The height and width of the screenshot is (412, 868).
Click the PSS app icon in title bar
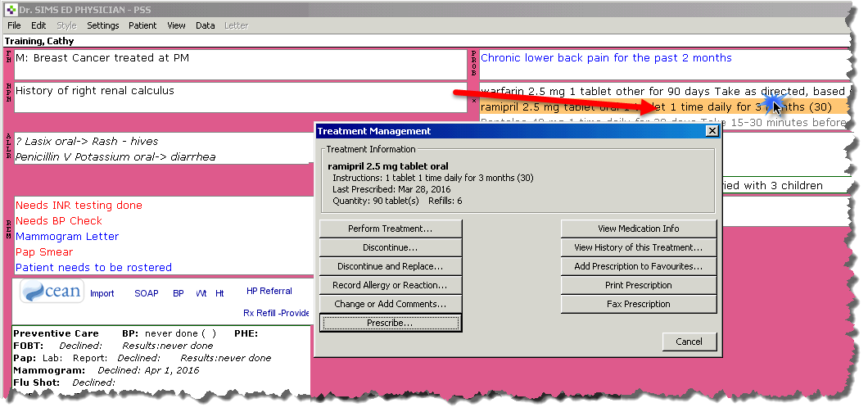coord(11,11)
